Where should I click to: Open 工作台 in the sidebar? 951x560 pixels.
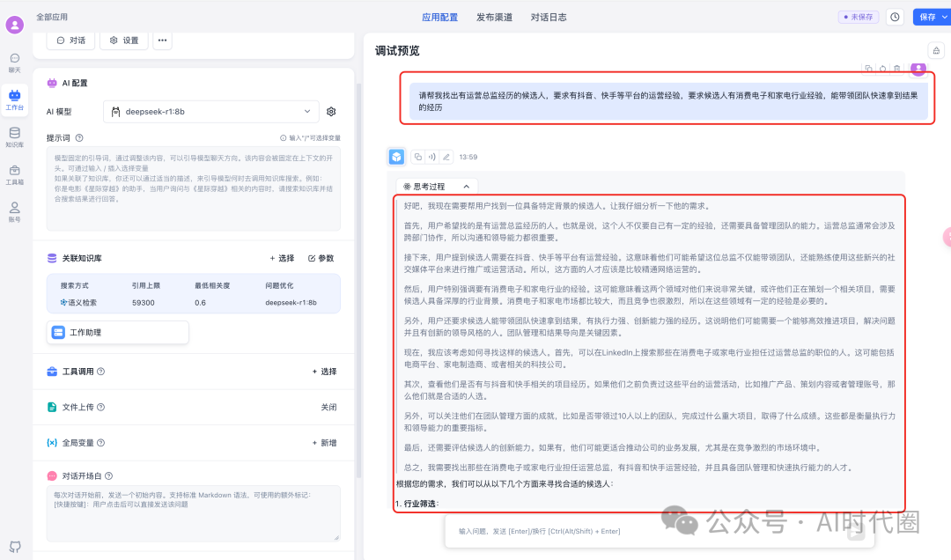[15, 100]
